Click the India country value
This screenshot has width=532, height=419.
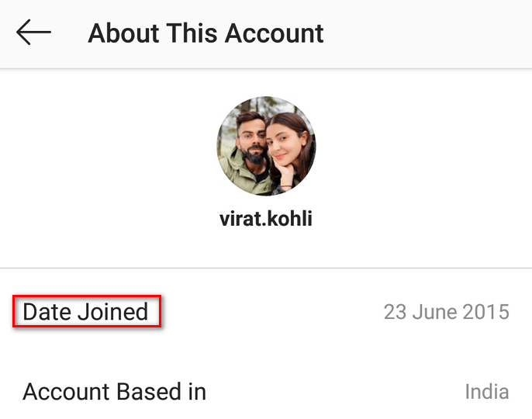[487, 392]
